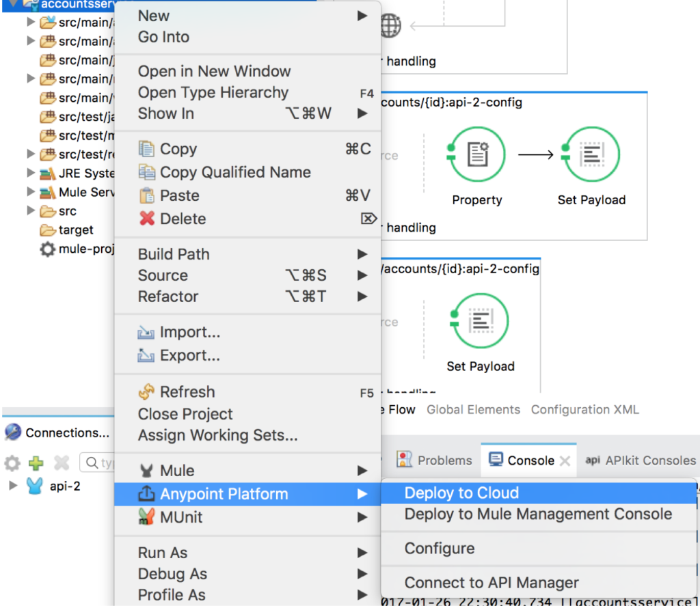700x608 pixels.
Task: Open the Debug As submenu entry
Action: 247,574
